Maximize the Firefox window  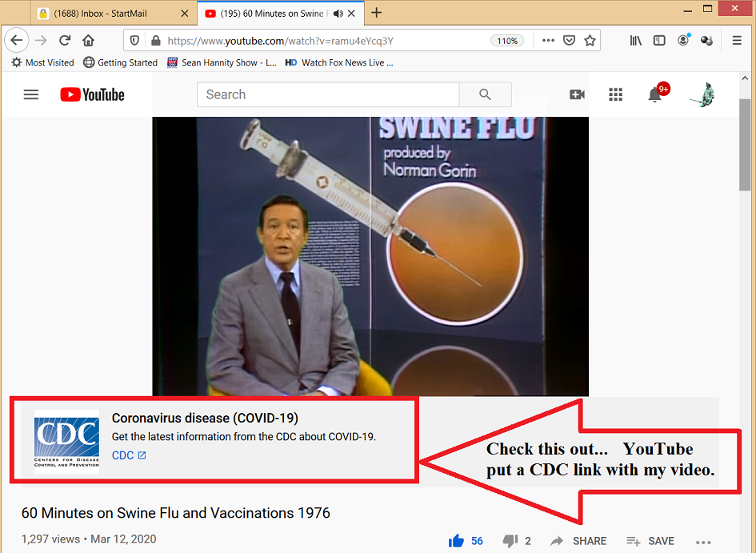coord(707,9)
